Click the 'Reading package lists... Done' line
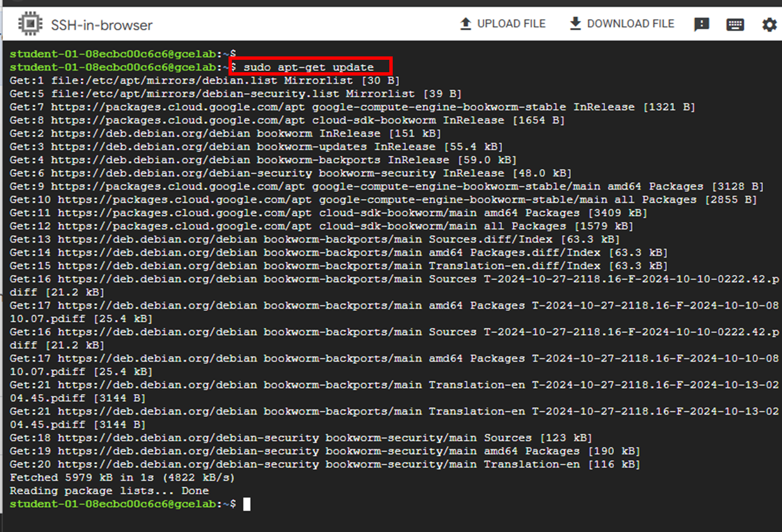 click(109, 491)
